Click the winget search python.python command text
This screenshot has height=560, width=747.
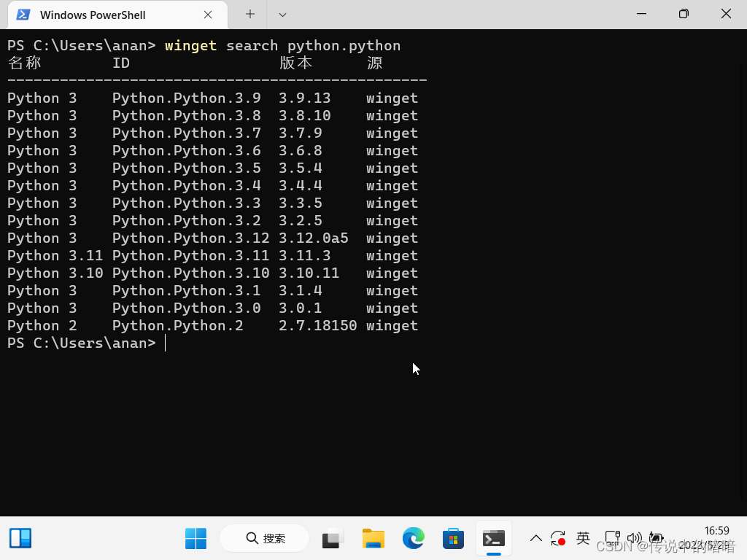pyautogui.click(x=282, y=46)
